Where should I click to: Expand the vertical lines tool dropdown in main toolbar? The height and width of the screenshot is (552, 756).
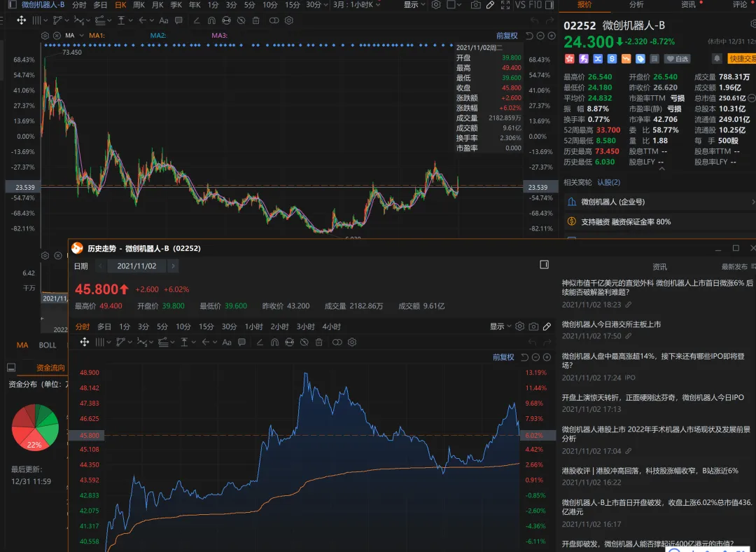tap(45, 20)
